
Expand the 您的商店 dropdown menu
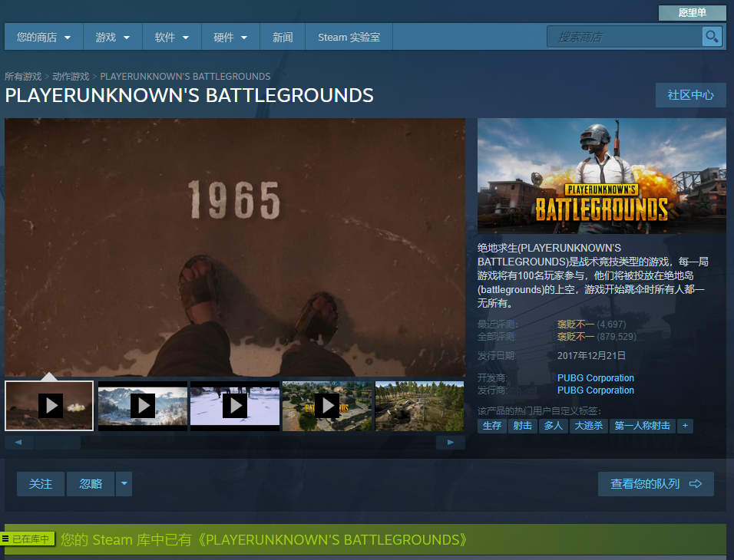tap(44, 37)
